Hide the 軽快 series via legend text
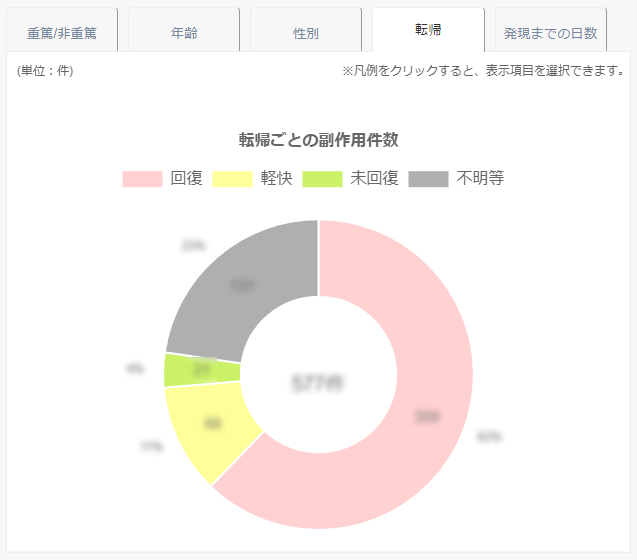Viewport: 637px width, 560px height. (277, 179)
